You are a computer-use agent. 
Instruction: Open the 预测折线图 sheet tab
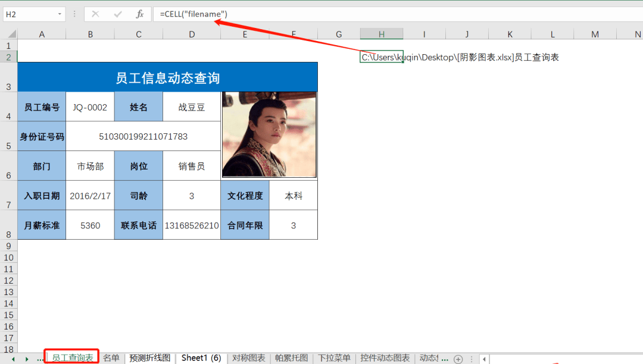(x=149, y=358)
